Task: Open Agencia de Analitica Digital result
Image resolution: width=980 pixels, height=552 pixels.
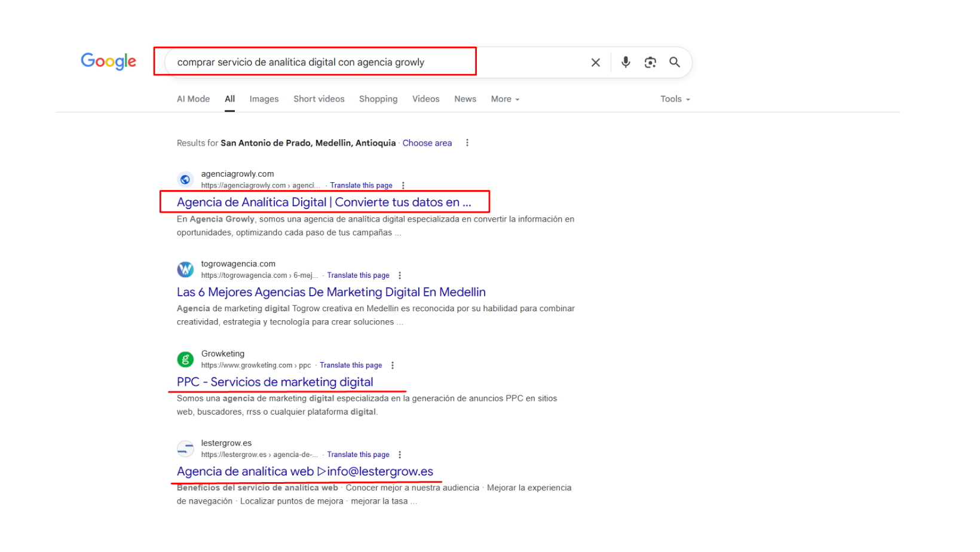Action: [324, 202]
